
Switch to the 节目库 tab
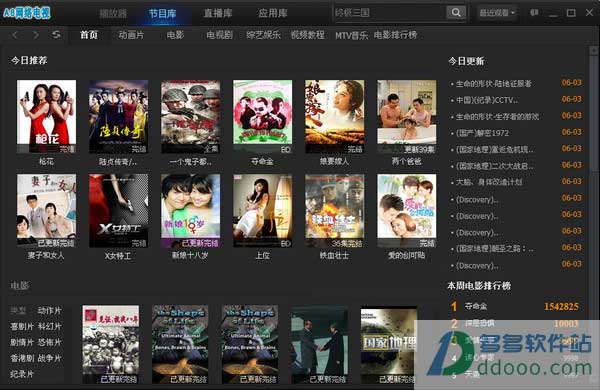162,13
